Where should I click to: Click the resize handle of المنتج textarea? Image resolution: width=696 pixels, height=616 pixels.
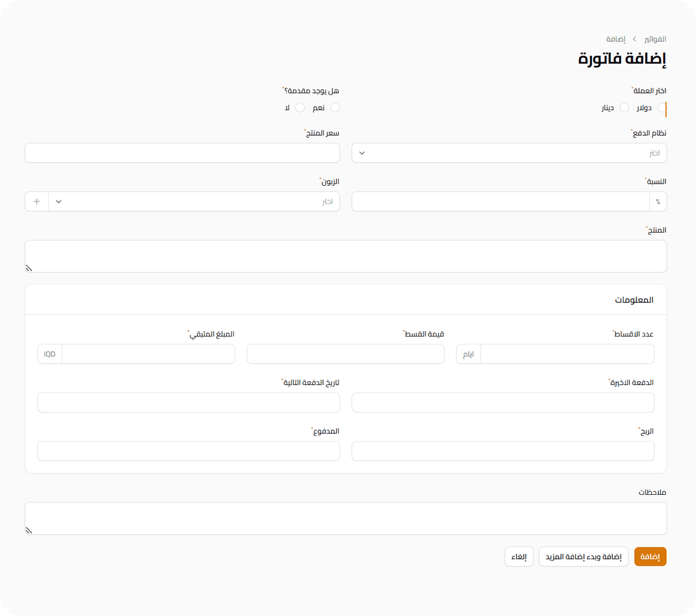tap(29, 268)
